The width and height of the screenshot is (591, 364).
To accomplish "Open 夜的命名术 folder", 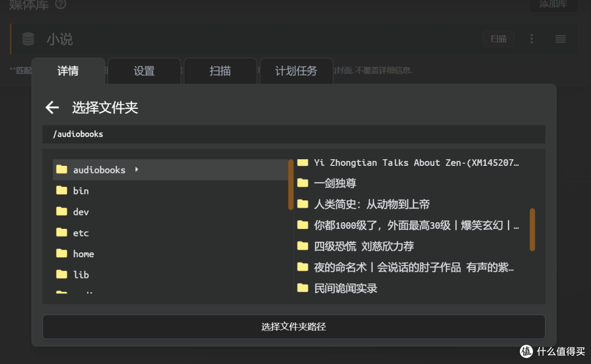I will coord(414,268).
